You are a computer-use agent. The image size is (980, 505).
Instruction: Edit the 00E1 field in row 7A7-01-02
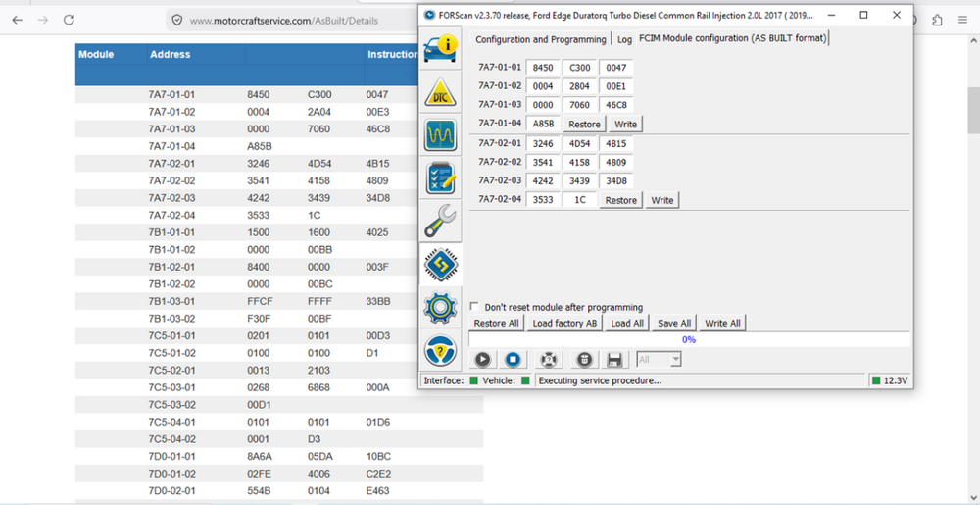[x=615, y=86]
